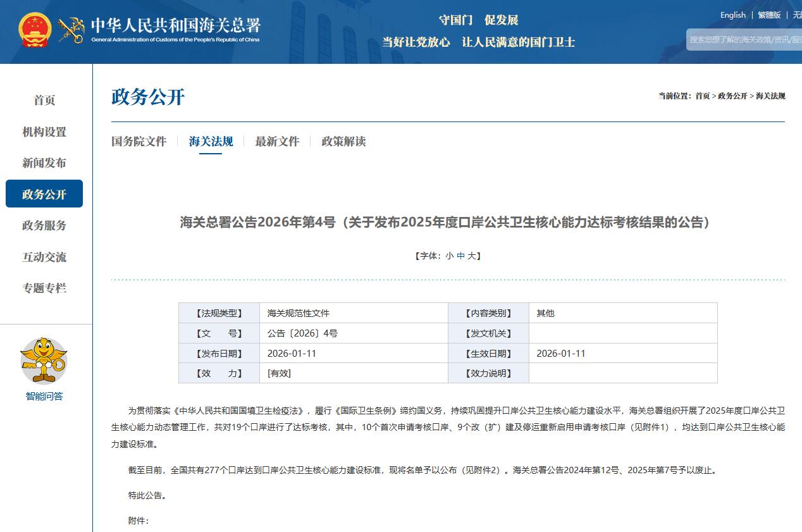Open 新闻发布 sidebar section
This screenshot has height=532, width=802.
click(44, 163)
